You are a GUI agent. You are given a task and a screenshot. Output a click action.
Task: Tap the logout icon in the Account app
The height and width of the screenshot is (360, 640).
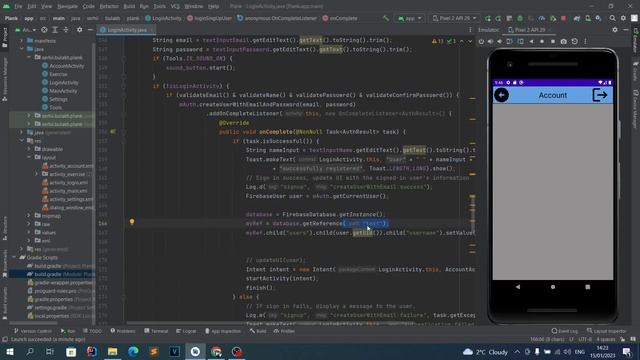point(600,95)
